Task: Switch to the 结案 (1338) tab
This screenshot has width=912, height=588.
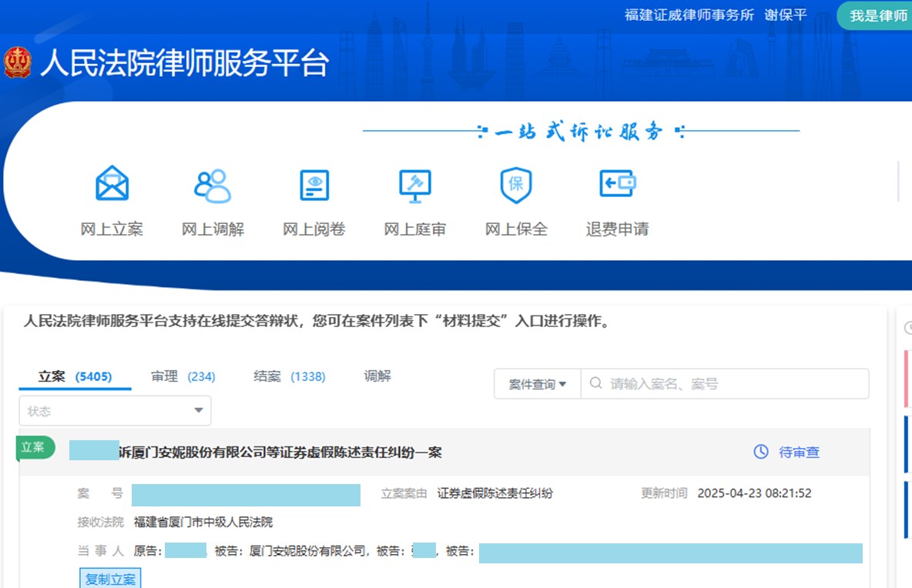Action: coord(290,376)
